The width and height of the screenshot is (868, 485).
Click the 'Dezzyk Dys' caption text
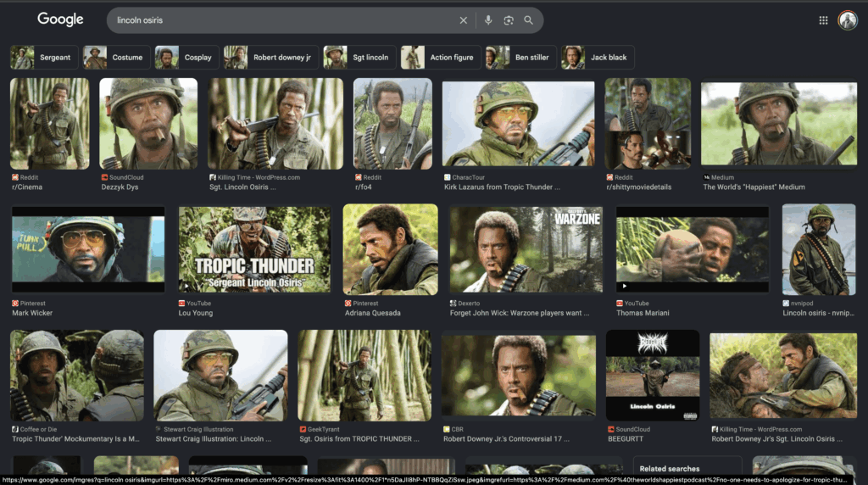pyautogui.click(x=120, y=187)
